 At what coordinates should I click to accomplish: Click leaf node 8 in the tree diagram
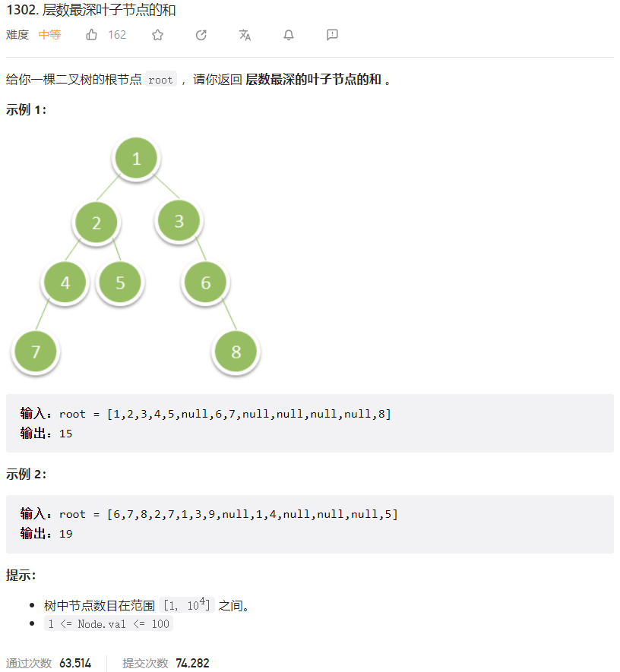coord(236,352)
